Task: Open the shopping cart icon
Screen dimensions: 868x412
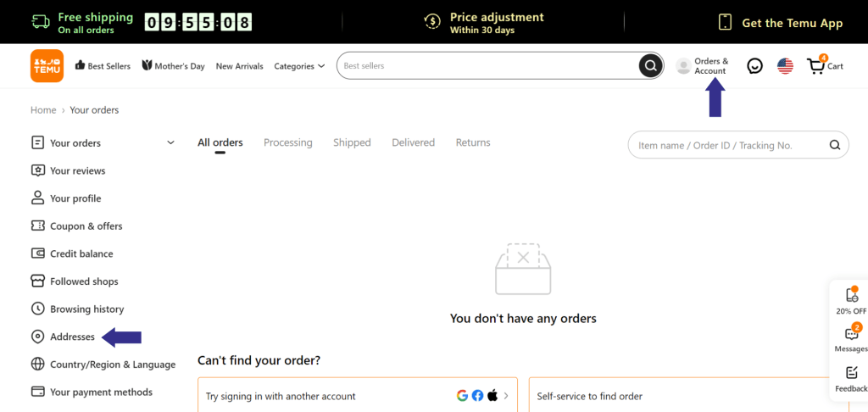Action: pyautogui.click(x=815, y=66)
